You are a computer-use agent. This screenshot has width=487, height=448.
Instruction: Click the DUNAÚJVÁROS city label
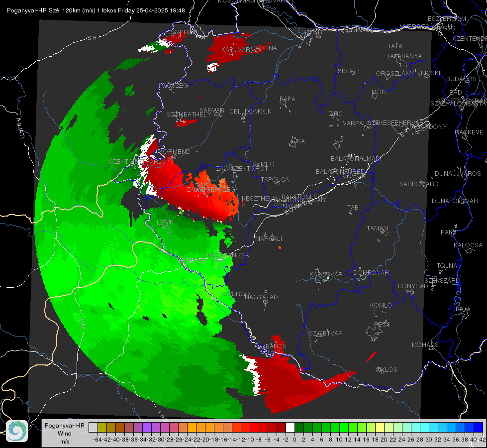click(x=458, y=174)
